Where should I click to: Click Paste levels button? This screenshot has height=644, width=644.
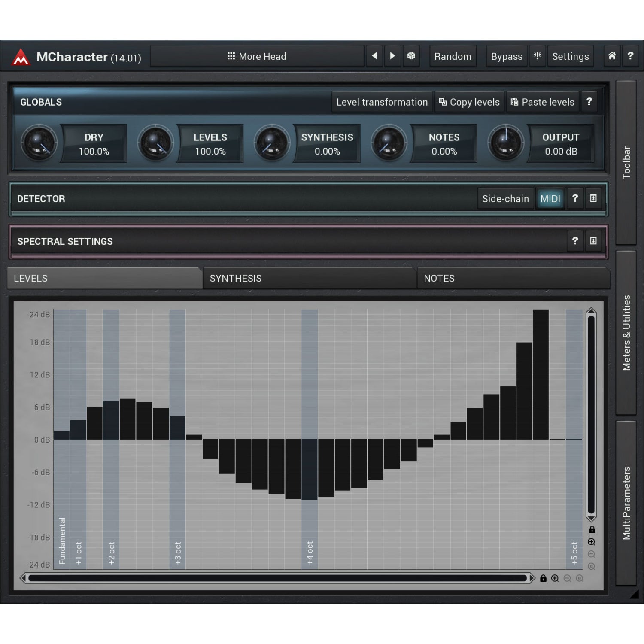[x=543, y=102]
